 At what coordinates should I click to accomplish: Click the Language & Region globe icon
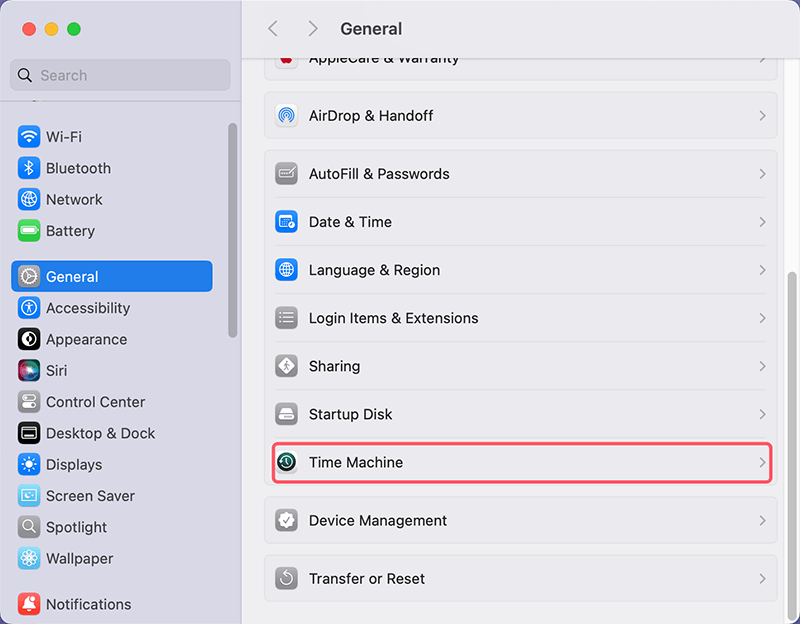[x=287, y=270]
